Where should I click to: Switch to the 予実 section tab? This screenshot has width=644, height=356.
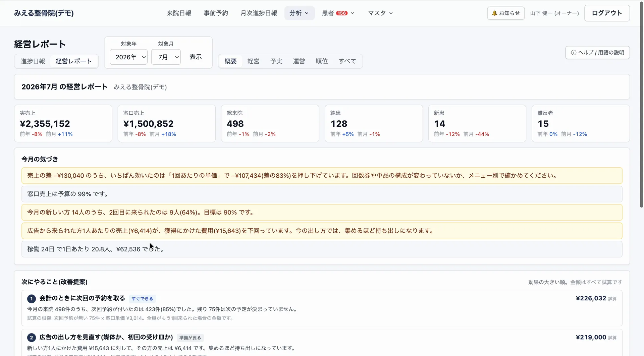[x=276, y=61]
